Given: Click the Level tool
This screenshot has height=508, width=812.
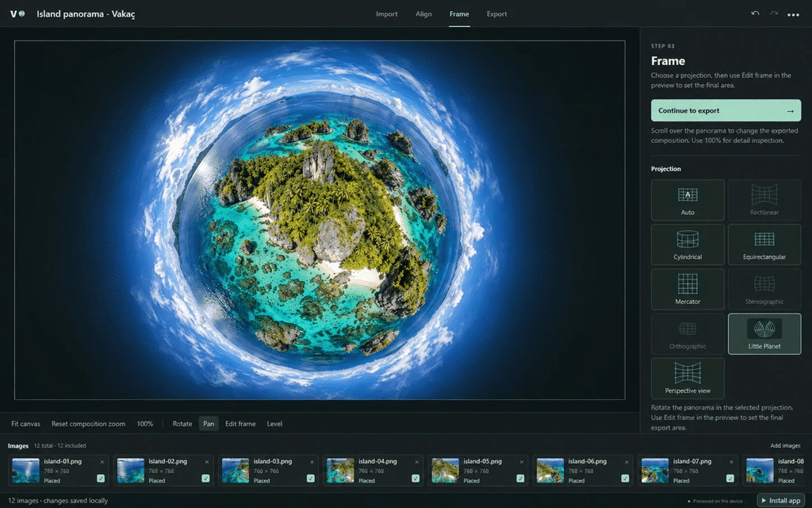Looking at the screenshot, I should pos(274,424).
